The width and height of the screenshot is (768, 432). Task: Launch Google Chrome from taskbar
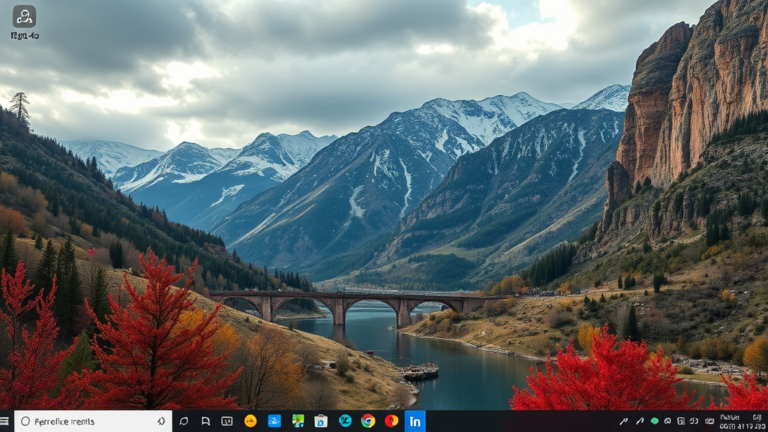coord(368,421)
